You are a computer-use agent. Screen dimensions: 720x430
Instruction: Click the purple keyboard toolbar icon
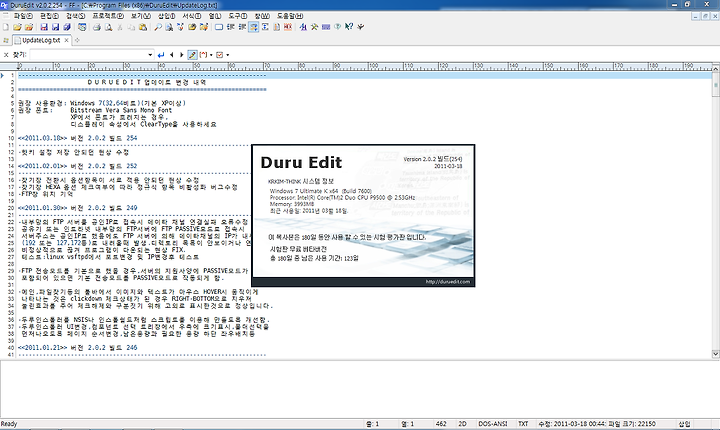[326, 27]
